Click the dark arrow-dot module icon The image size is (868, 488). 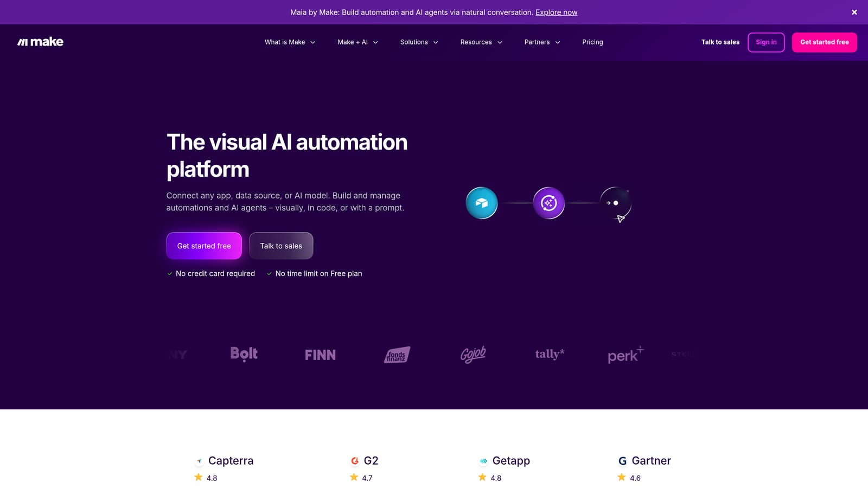[x=615, y=203]
